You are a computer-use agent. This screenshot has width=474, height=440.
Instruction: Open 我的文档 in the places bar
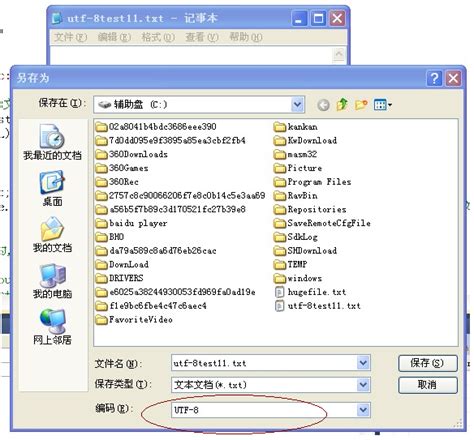(x=52, y=234)
